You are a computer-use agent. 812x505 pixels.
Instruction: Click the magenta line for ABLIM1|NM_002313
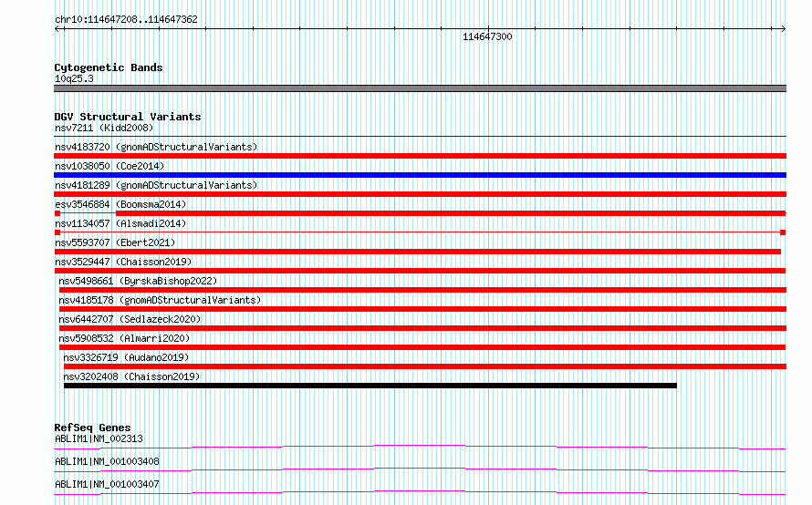pos(420,447)
